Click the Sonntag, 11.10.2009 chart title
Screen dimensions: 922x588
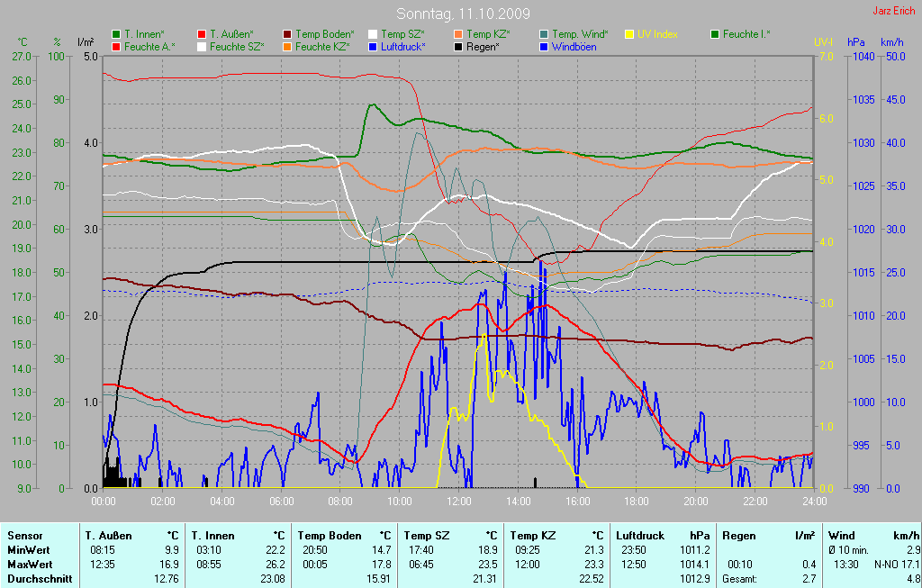[463, 14]
